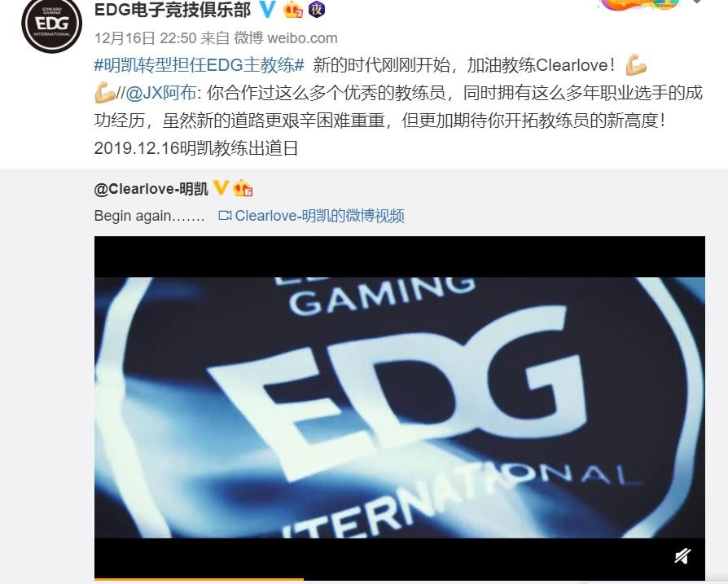
Task: Play the EDG logo video
Action: [x=399, y=407]
